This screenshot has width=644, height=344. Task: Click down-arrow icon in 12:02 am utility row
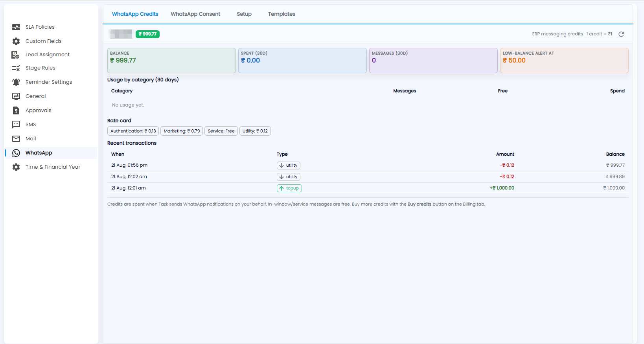[282, 177]
